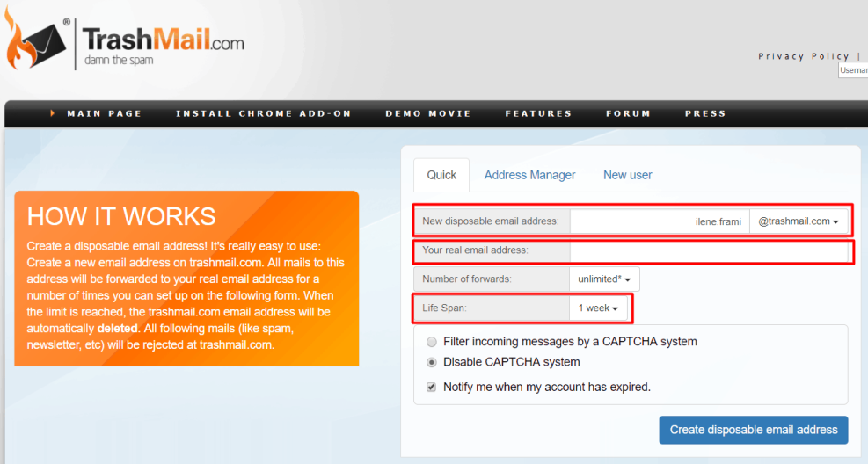Open the Privacy Policy link
This screenshot has height=464, width=868.
click(804, 56)
